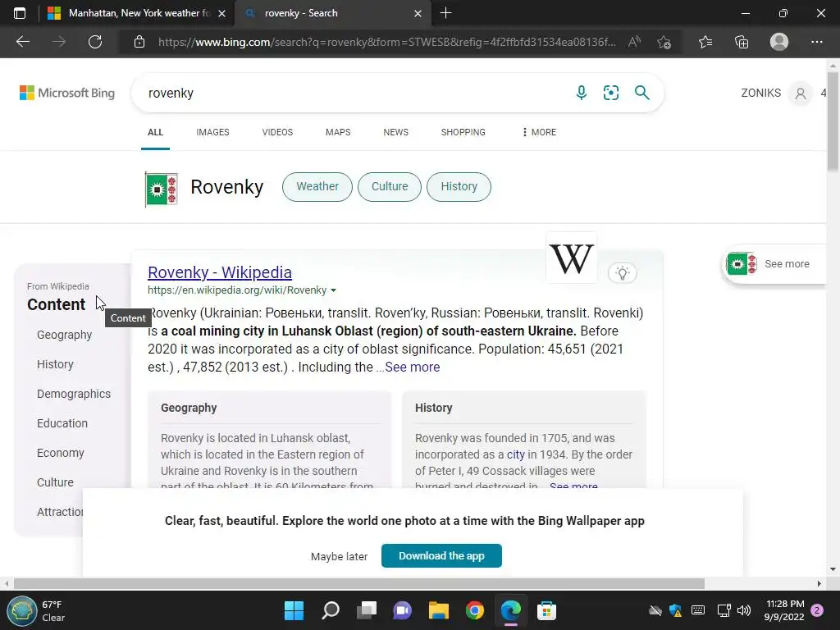Open the clock and date in taskbar

pyautogui.click(x=785, y=610)
